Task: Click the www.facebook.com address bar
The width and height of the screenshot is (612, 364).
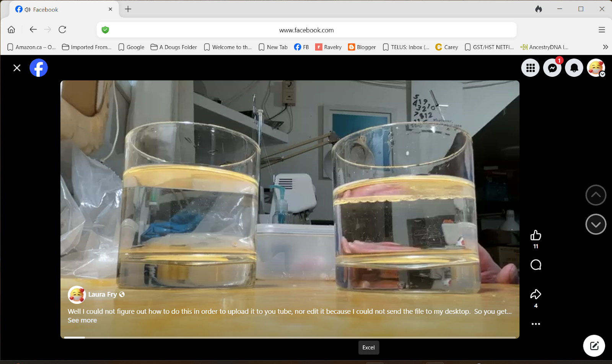Action: (306, 30)
